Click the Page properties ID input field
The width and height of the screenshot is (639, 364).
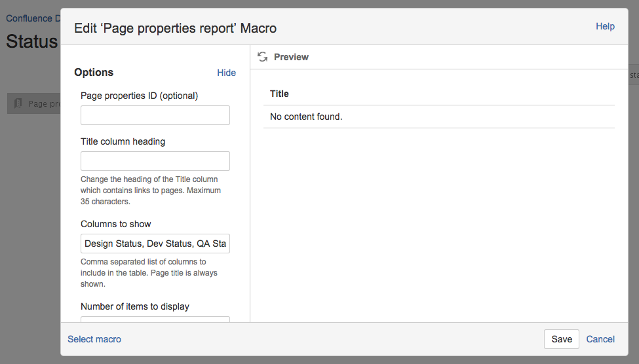tap(155, 115)
